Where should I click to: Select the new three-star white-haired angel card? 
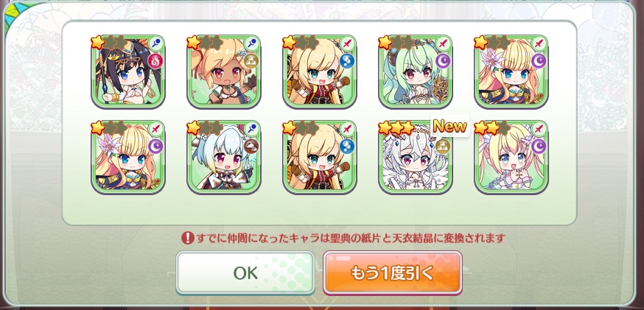pyautogui.click(x=416, y=157)
